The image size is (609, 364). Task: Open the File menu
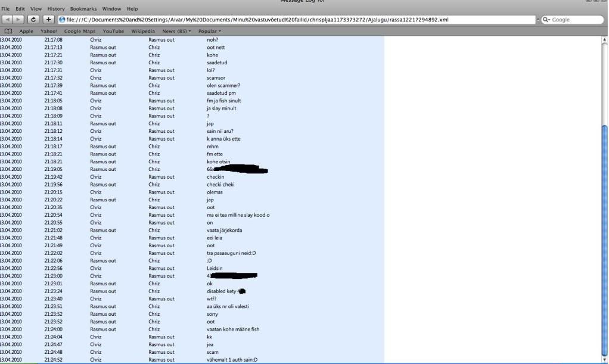pyautogui.click(x=5, y=9)
